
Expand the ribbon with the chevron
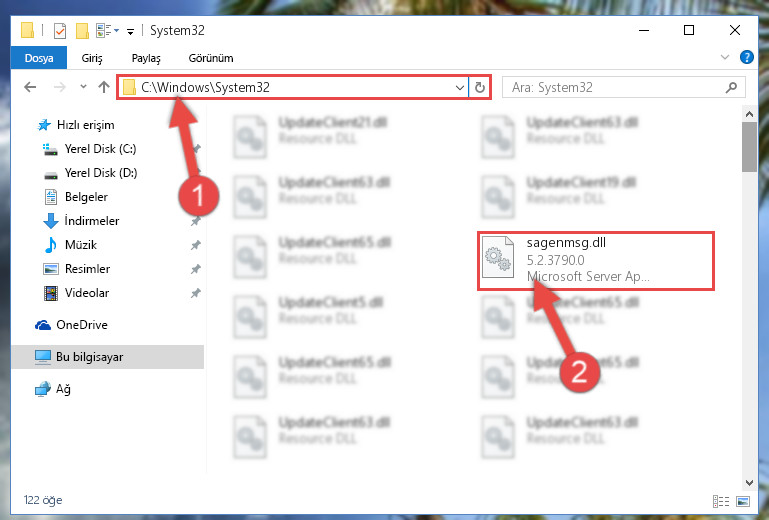pos(724,57)
